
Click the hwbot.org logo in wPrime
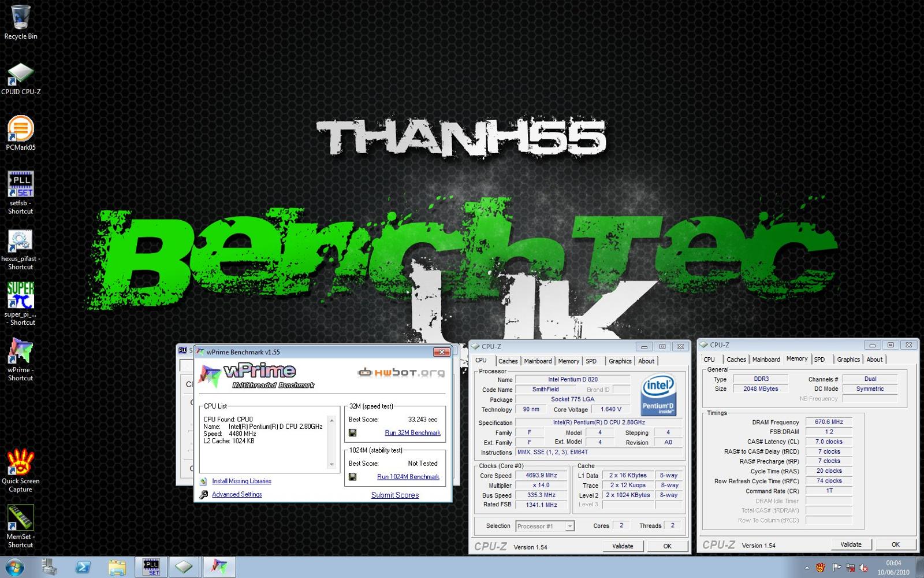pos(401,373)
